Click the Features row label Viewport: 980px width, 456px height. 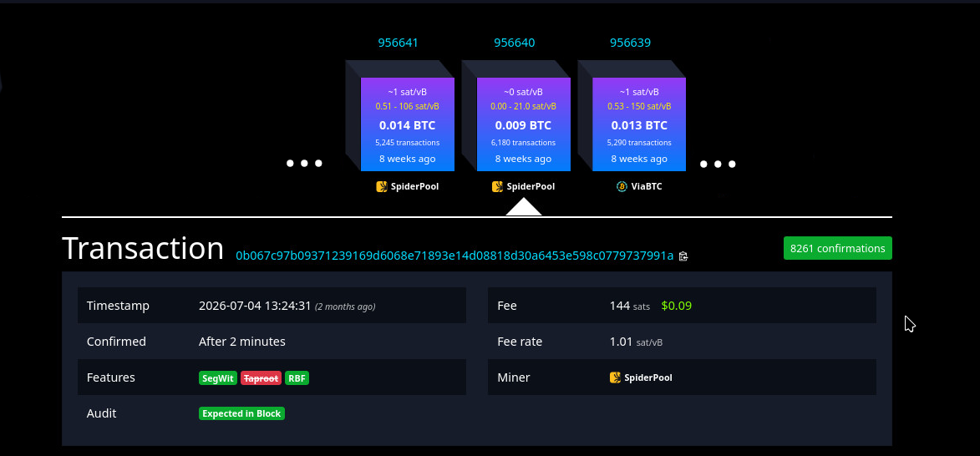click(x=110, y=377)
